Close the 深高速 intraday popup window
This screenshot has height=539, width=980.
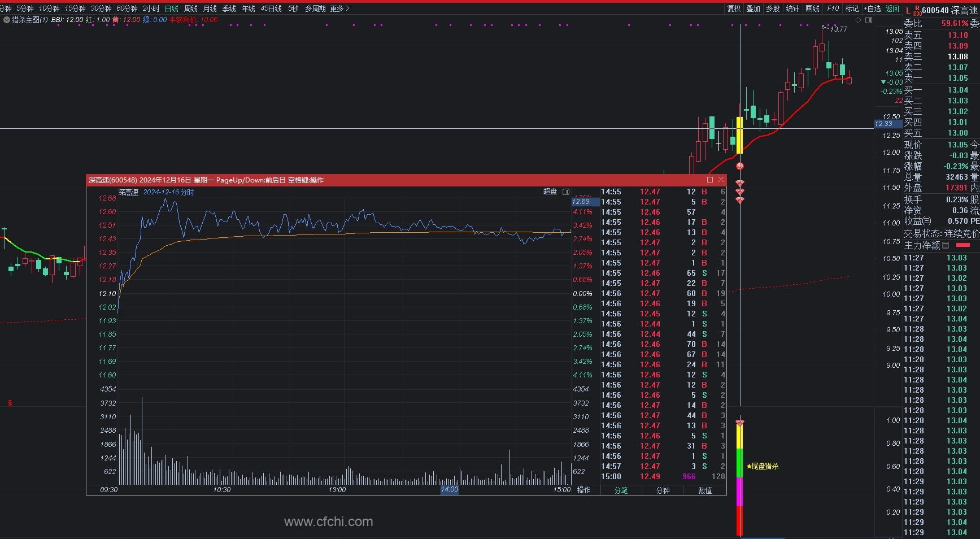[x=721, y=180]
